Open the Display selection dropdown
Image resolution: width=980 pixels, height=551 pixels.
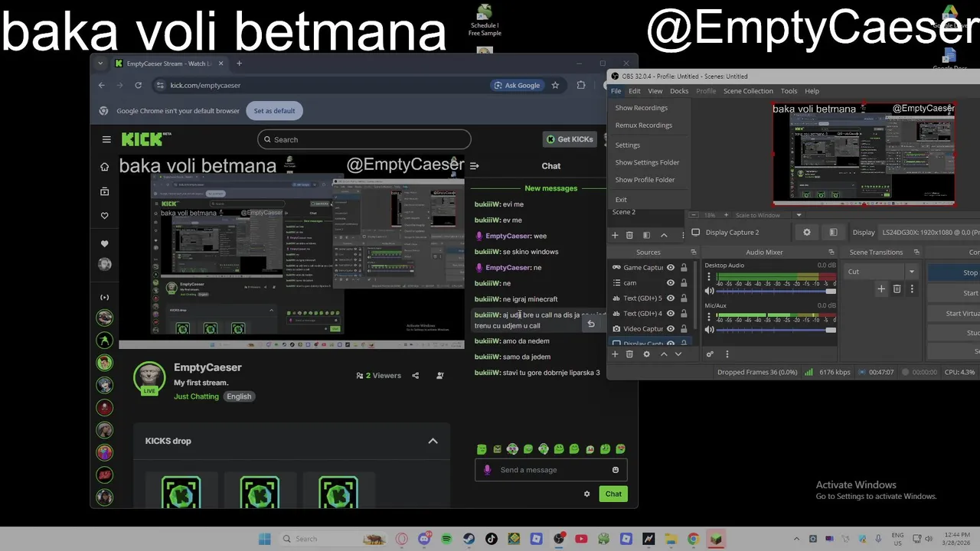(x=929, y=232)
